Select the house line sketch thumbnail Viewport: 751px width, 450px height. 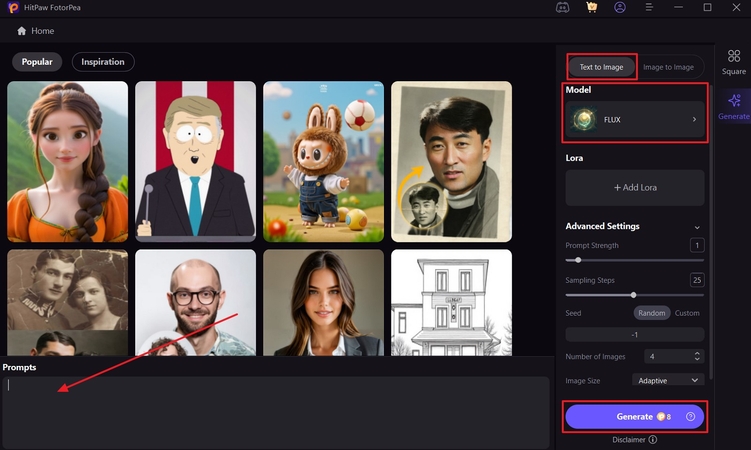tap(451, 303)
